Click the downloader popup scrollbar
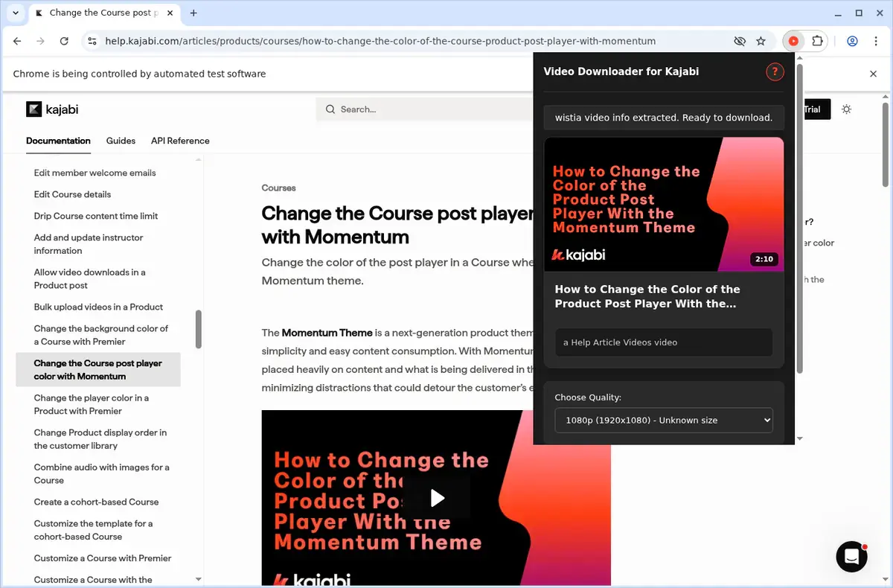Screen dimensions: 893x588 click(x=800, y=220)
